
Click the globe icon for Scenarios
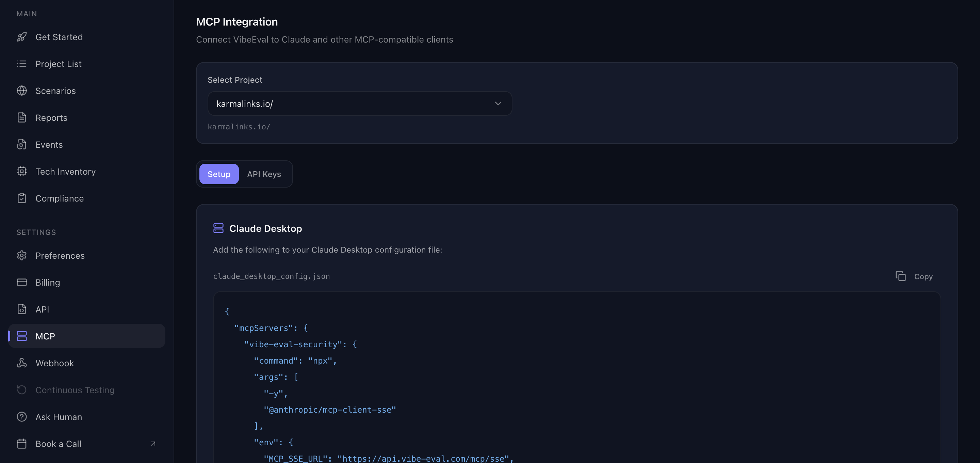coord(22,91)
